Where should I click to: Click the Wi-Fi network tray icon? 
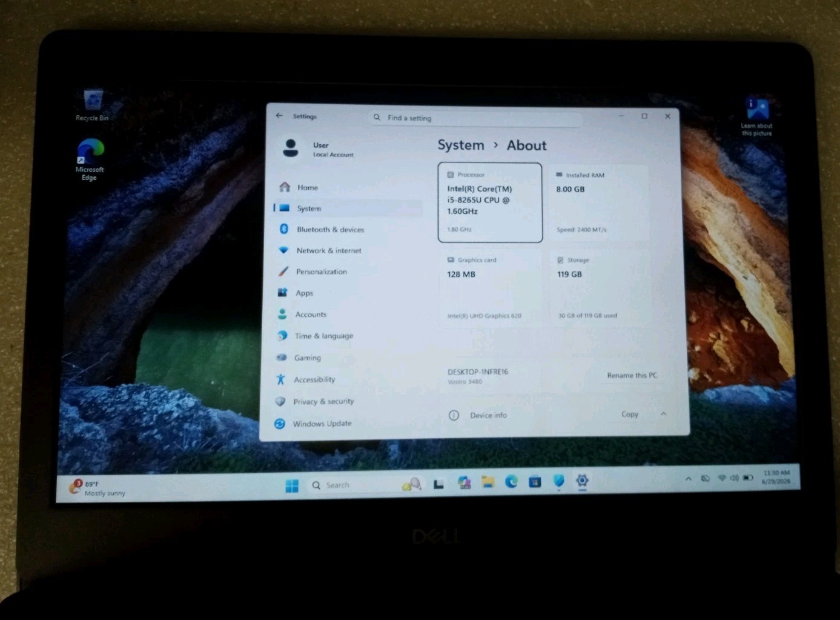coord(721,478)
